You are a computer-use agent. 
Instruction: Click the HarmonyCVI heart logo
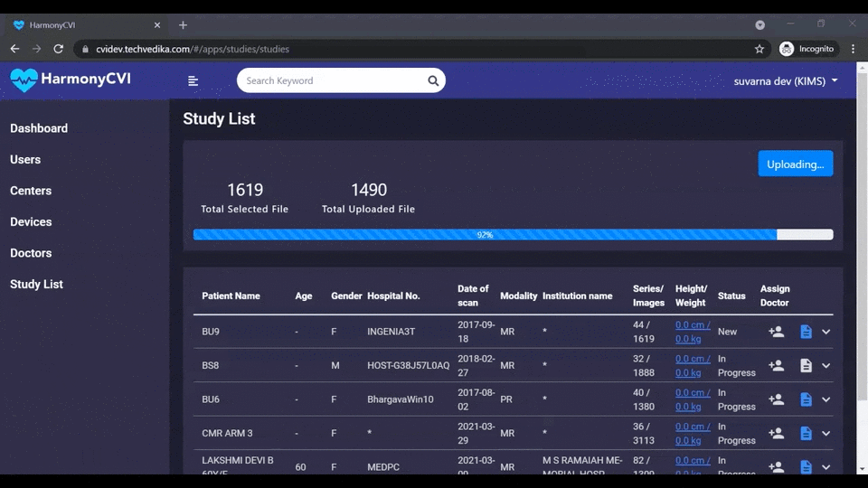tap(24, 80)
